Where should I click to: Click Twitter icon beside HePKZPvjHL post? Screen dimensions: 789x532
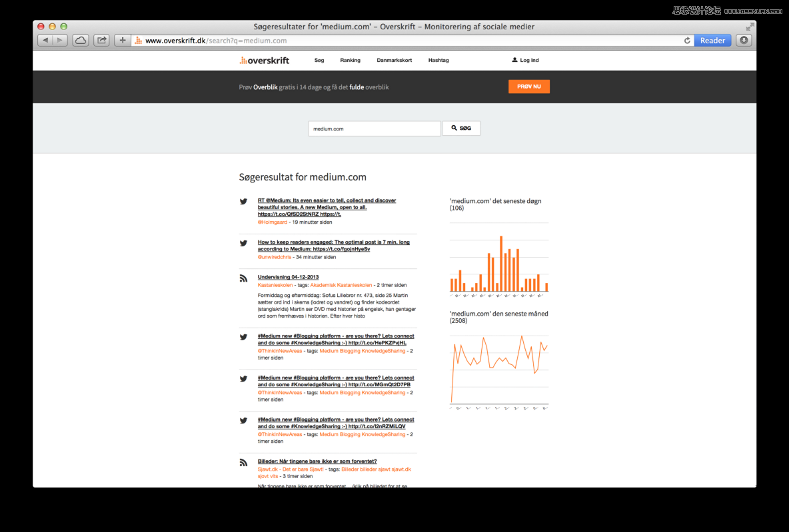243,337
